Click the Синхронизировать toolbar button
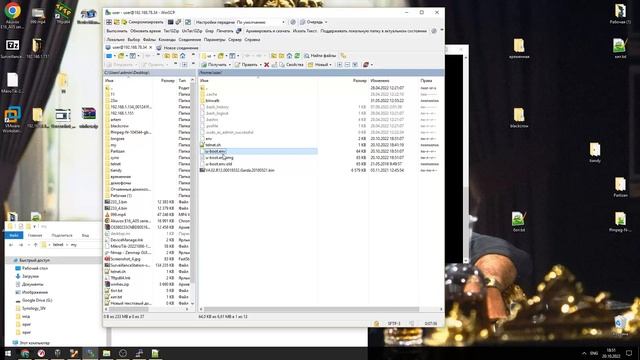 tap(142, 22)
